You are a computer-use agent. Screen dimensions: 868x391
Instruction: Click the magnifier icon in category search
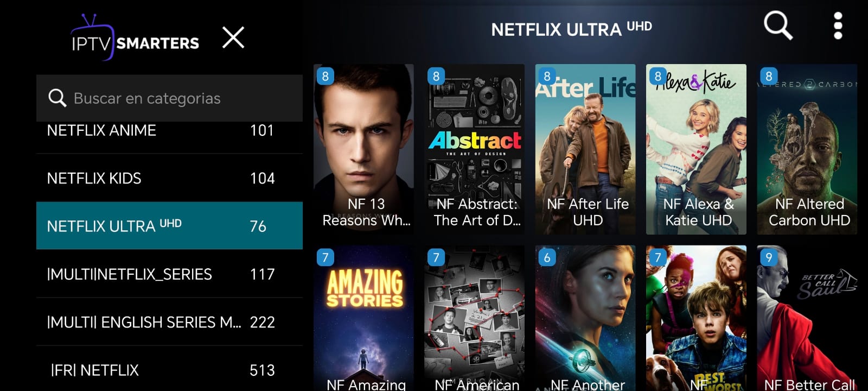coord(57,98)
